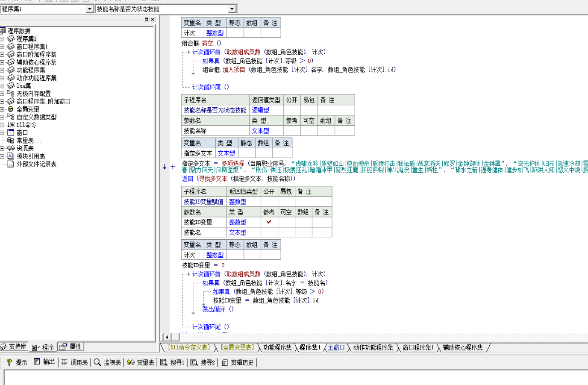588x385 pixels.
Task: Expand the lua集 tree node
Action: tap(2, 86)
